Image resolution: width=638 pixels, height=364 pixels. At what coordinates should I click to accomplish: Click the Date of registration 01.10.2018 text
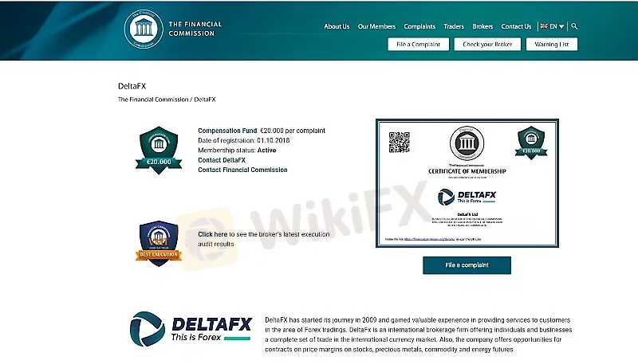[244, 140]
